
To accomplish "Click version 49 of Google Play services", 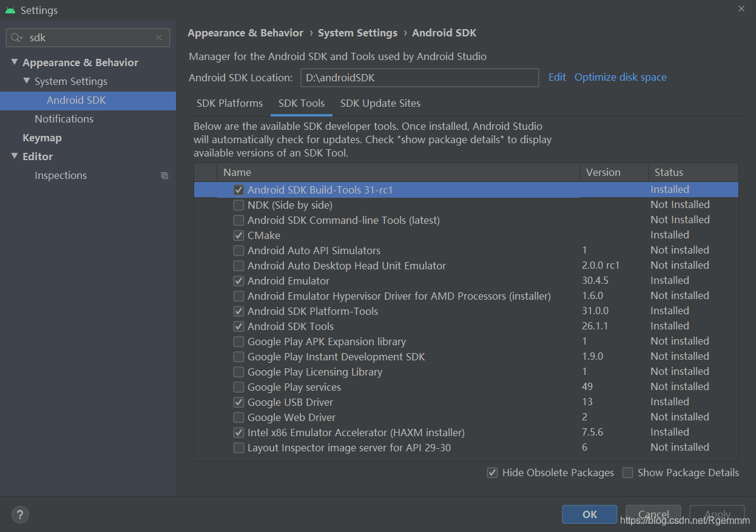I will tap(587, 387).
